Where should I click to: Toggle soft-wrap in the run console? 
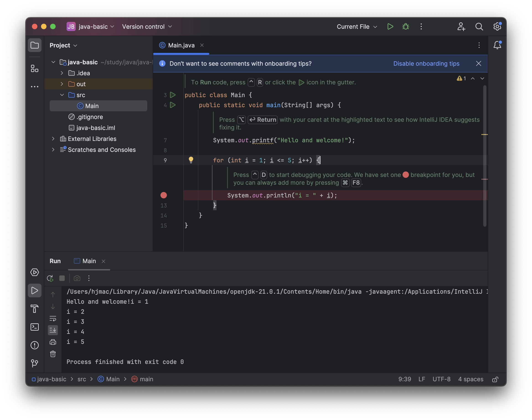click(x=53, y=319)
